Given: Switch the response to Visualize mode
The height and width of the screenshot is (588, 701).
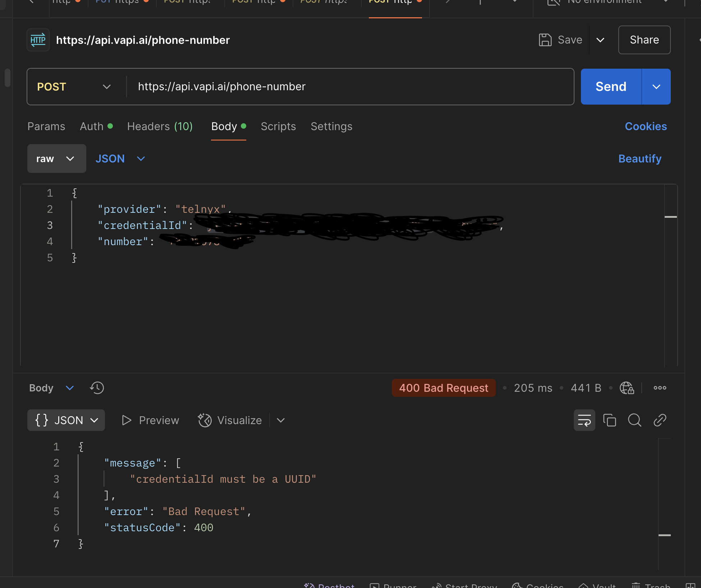Looking at the screenshot, I should coord(230,420).
